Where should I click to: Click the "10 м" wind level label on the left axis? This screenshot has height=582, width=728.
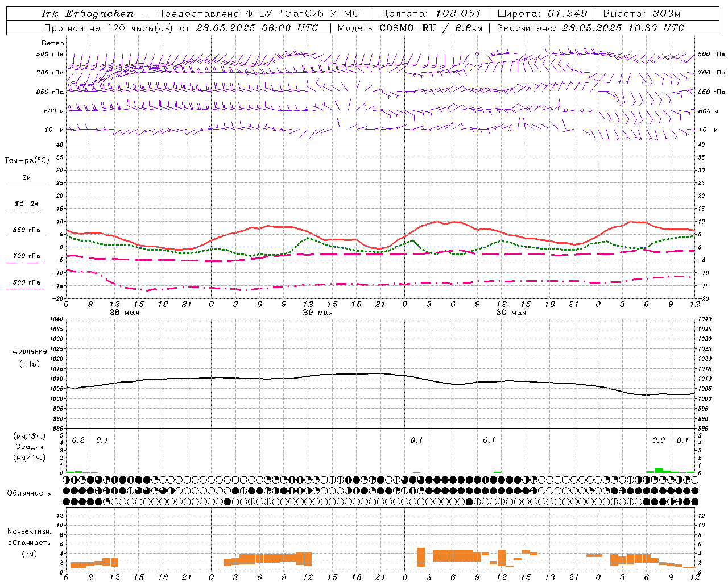point(55,130)
